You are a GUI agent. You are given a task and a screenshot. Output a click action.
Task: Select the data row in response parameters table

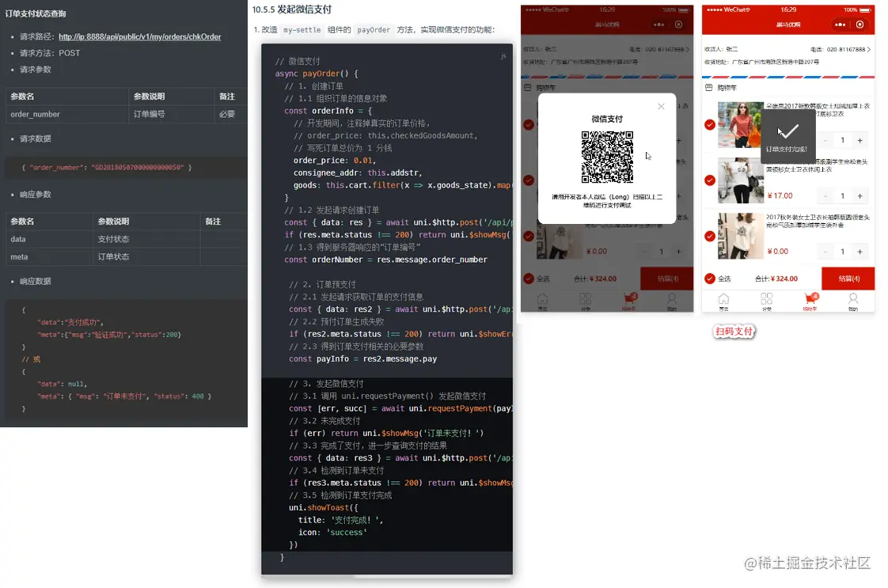coord(127,239)
